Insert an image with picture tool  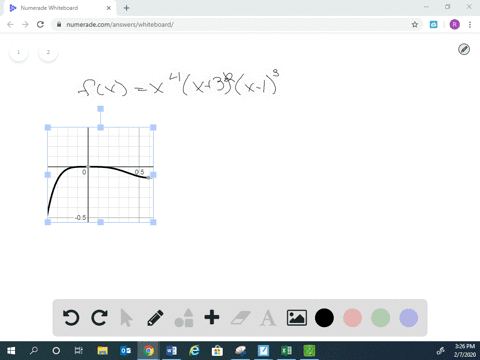297,318
